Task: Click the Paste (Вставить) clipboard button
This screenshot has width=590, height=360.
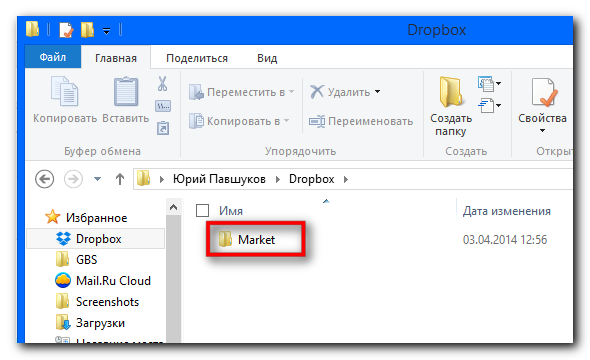Action: 126,100
